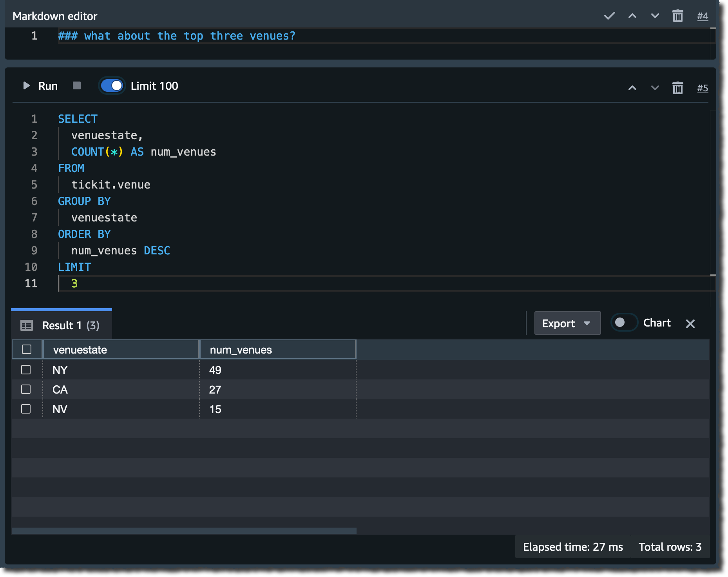The height and width of the screenshot is (577, 728).
Task: Switch results to Chart view
Action: pyautogui.click(x=624, y=323)
